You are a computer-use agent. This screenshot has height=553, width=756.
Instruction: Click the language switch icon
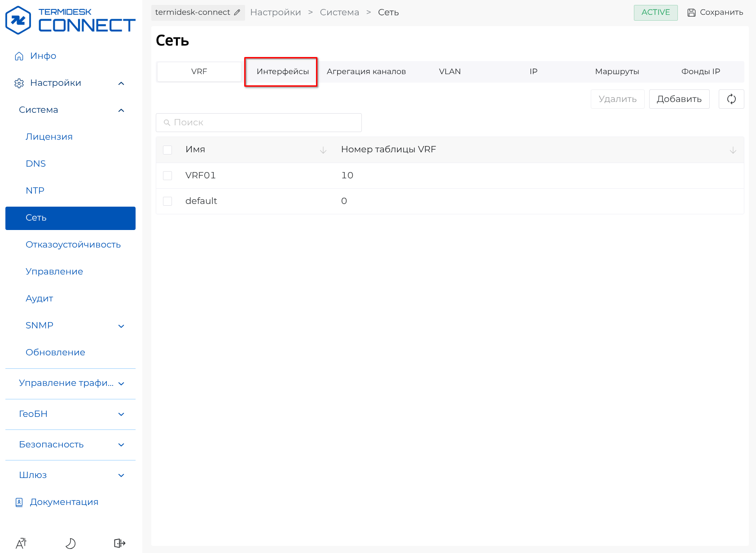click(21, 543)
